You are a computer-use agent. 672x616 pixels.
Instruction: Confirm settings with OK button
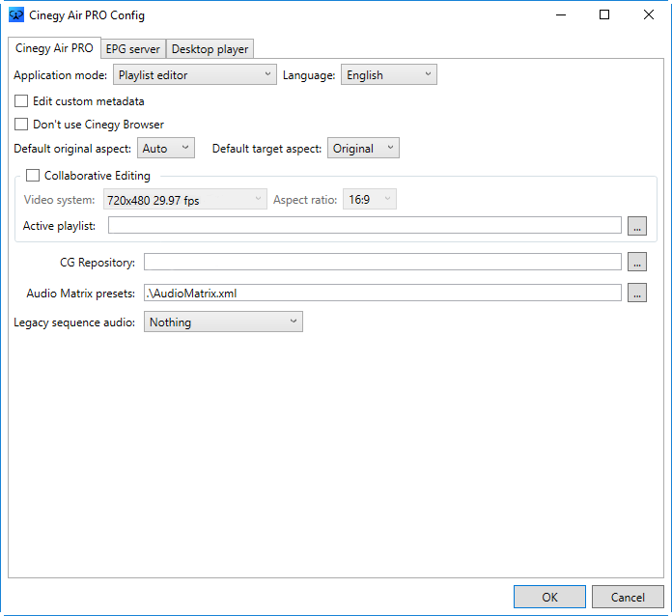pos(549,597)
